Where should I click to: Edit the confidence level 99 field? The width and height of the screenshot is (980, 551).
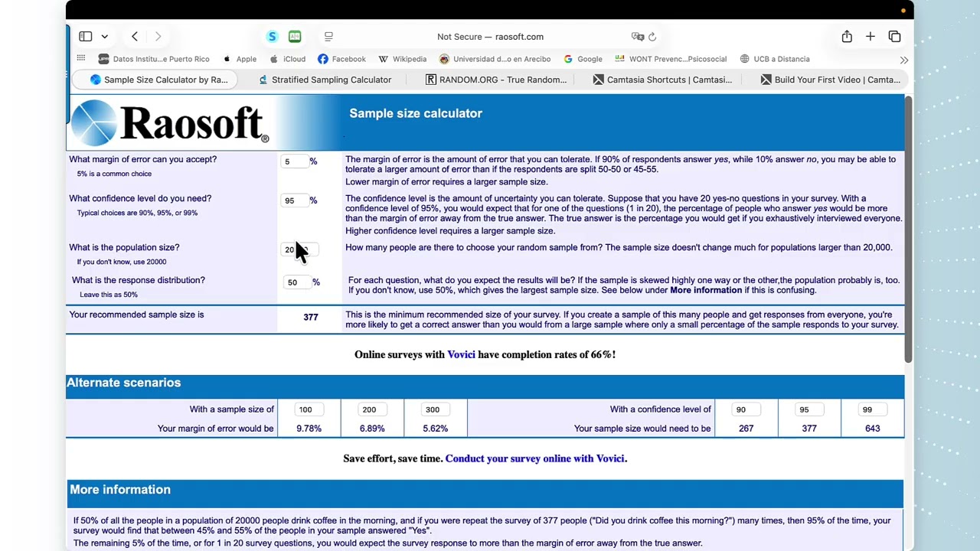tap(872, 409)
